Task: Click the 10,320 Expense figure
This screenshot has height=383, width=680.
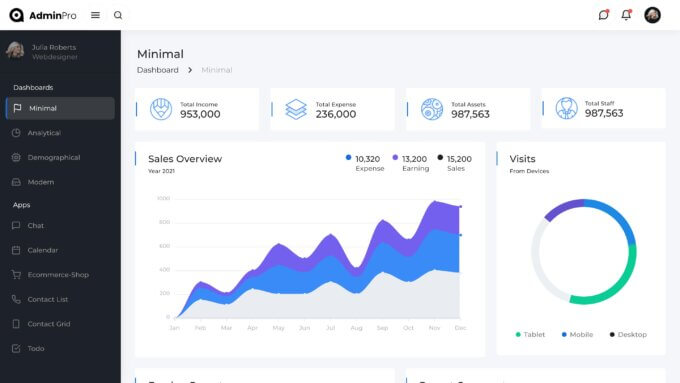Action: pyautogui.click(x=367, y=159)
